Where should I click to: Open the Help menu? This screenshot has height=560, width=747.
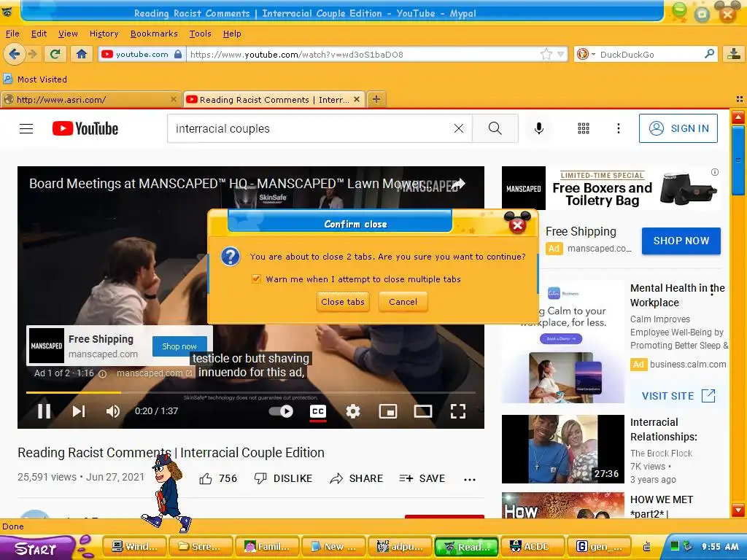tap(232, 34)
